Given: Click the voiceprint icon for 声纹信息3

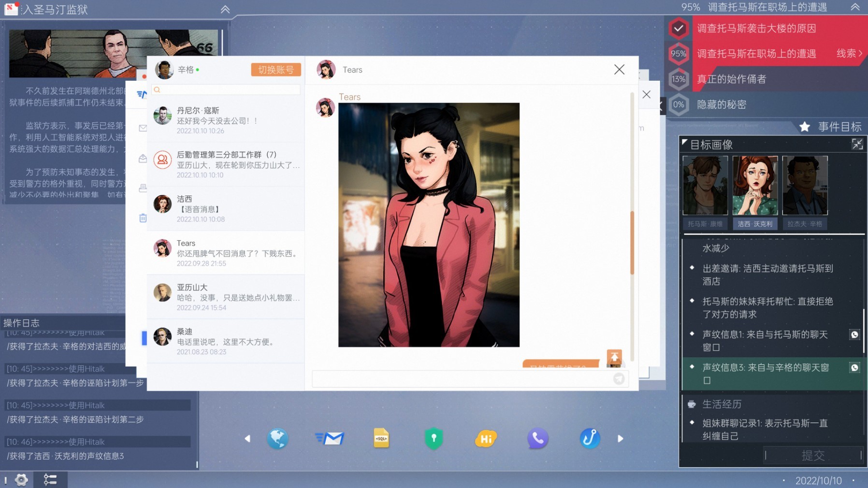Looking at the screenshot, I should point(854,368).
